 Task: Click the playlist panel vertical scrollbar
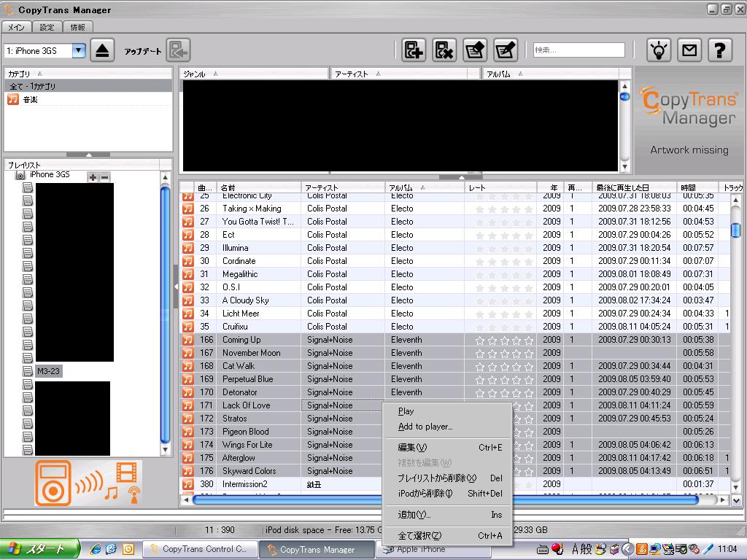165,314
